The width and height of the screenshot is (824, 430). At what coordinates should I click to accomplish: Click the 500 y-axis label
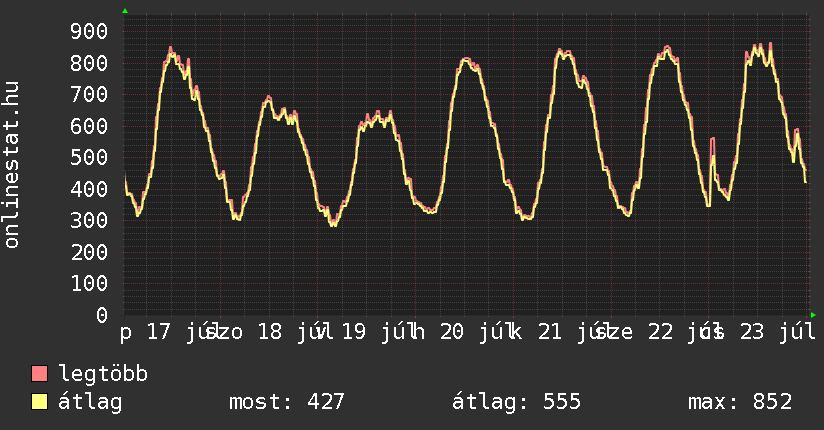(89, 158)
